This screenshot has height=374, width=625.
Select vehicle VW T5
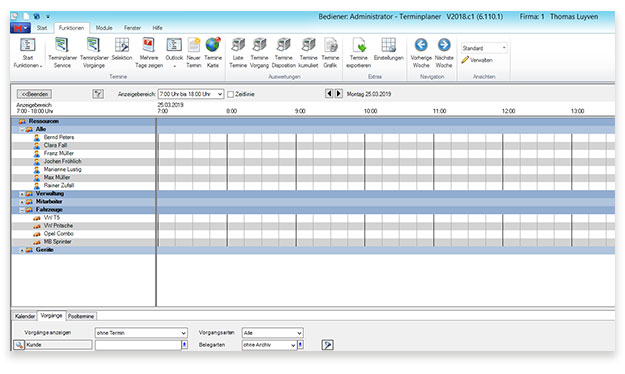click(51, 218)
